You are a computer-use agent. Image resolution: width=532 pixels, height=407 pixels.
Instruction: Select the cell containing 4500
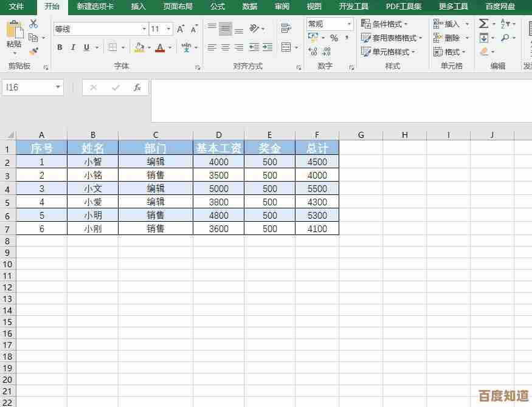pos(317,162)
